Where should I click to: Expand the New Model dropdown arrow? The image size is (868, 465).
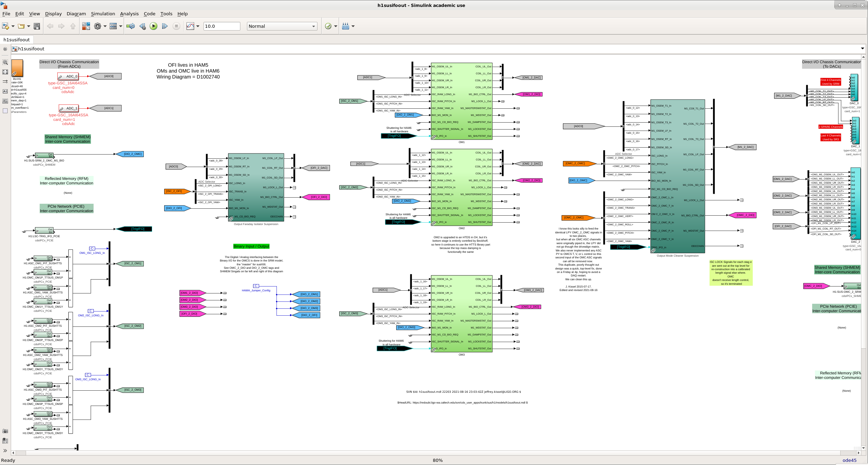[13, 26]
